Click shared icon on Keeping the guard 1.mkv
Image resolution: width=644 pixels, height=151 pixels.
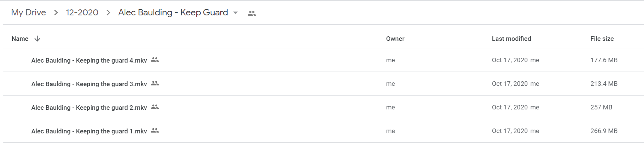click(x=155, y=130)
